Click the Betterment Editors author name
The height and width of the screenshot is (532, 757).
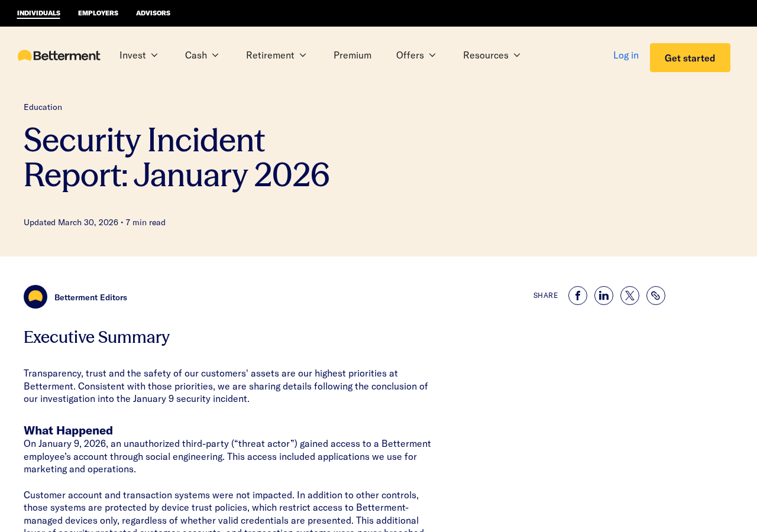pyautogui.click(x=90, y=297)
